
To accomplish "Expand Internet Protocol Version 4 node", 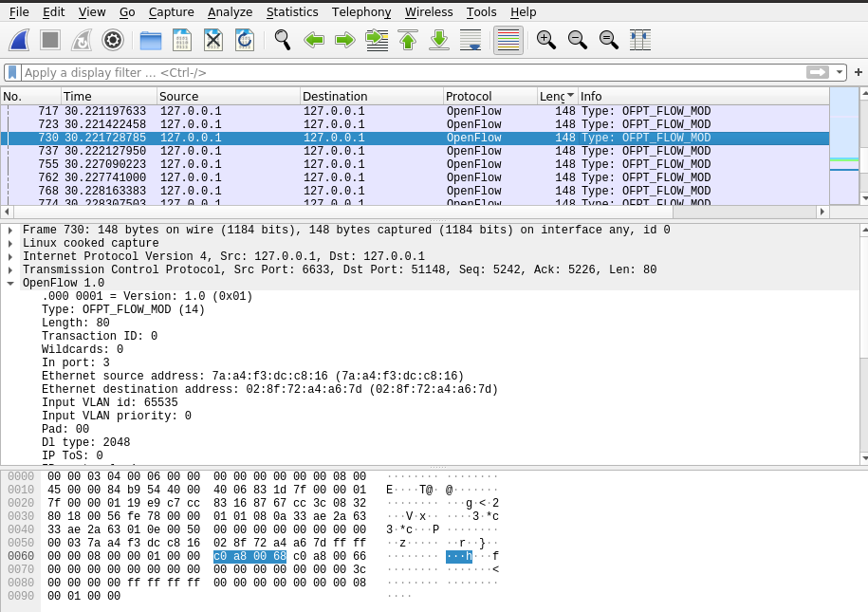I will 10,256.
